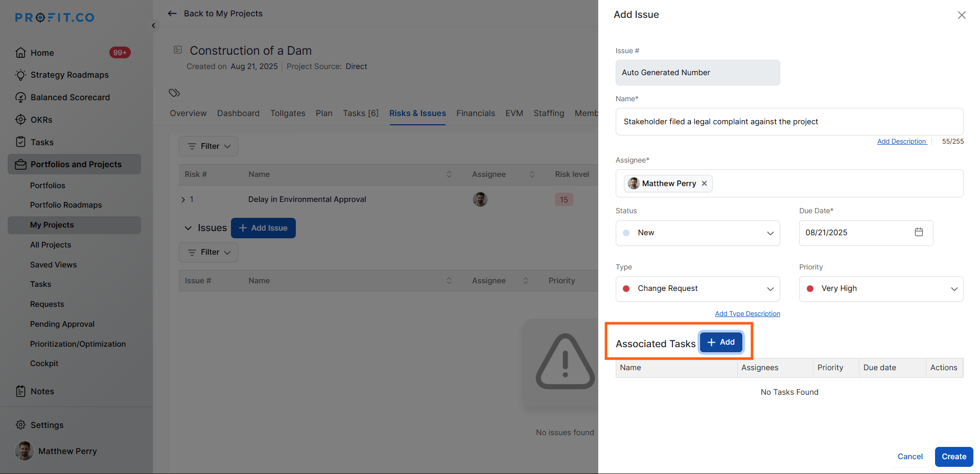
Task: Open Settings gear in sidebar
Action: (20, 425)
